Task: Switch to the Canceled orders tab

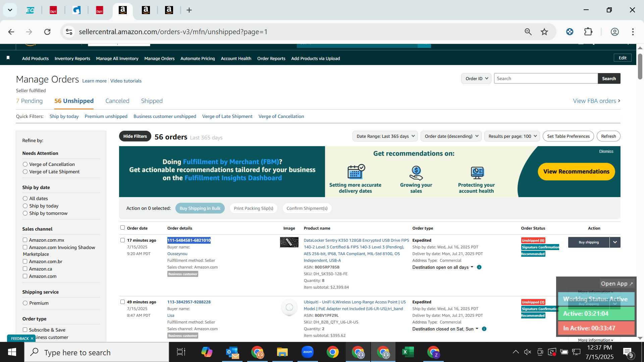Action: [117, 101]
